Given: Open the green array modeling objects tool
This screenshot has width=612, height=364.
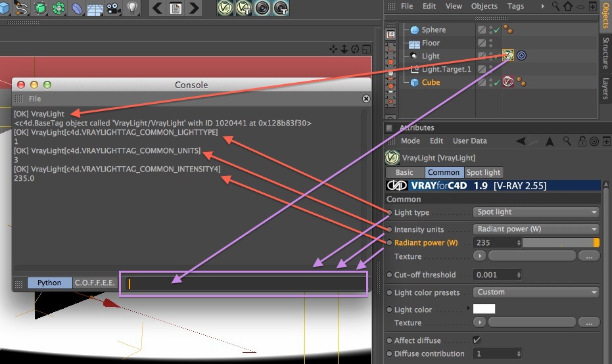Looking at the screenshot, I should 59,8.
